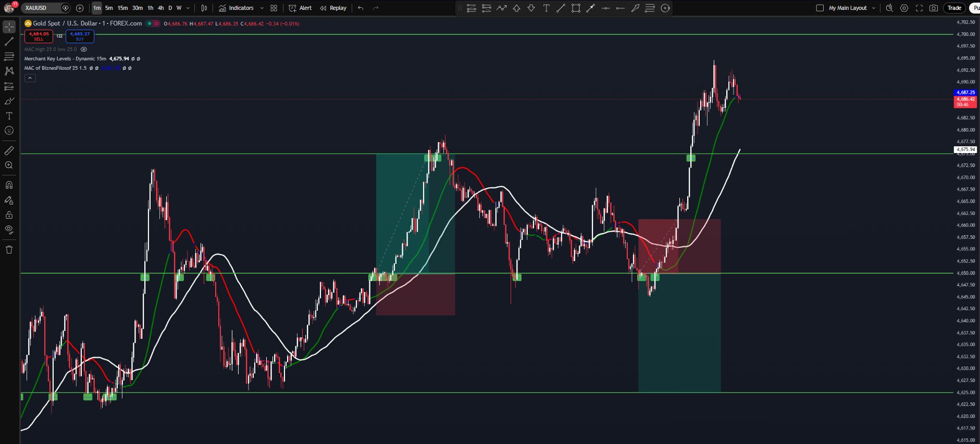Open the timeframe interval dropdown arrow

[188, 8]
